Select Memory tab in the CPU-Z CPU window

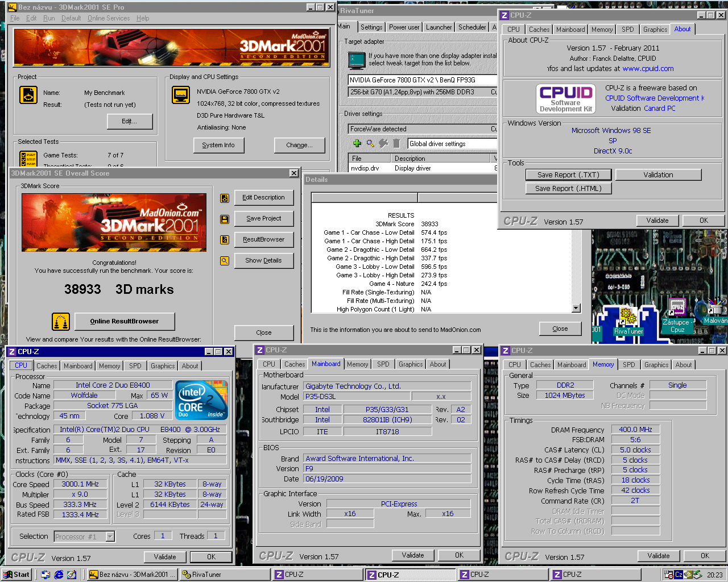click(x=109, y=366)
